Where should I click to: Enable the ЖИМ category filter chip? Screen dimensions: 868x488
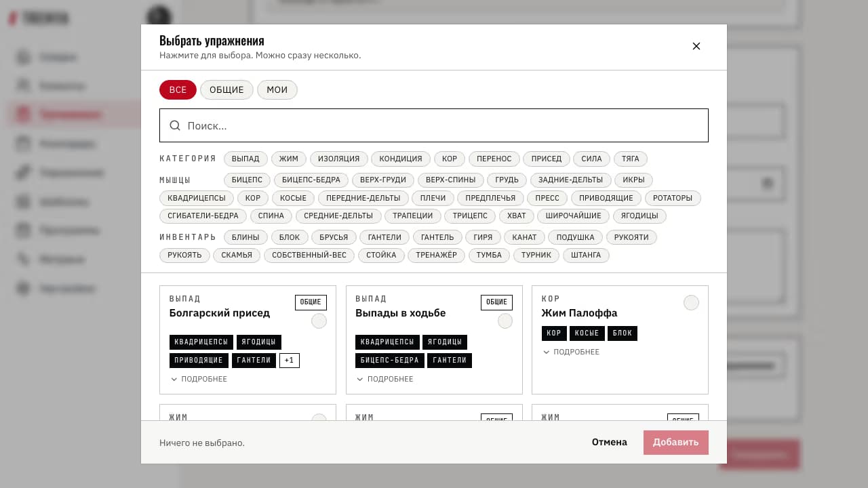coord(289,159)
